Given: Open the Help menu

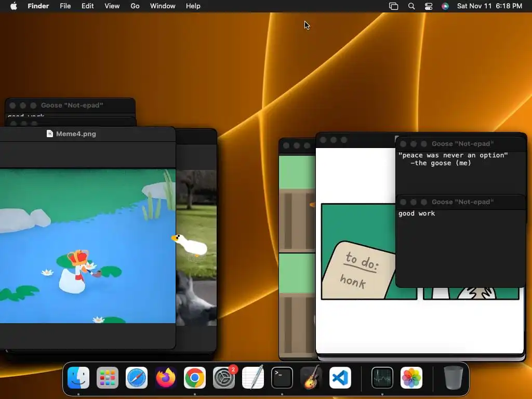Looking at the screenshot, I should [x=193, y=6].
